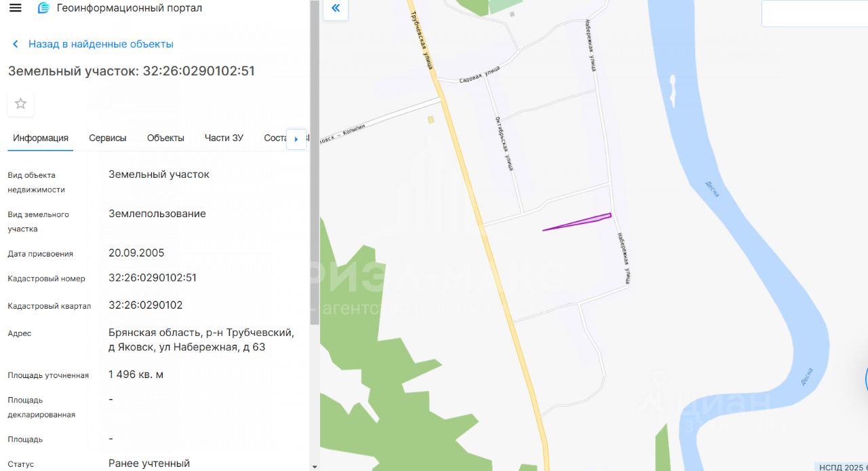Open the hamburger main menu
Viewport: 868px width, 471px height.
[x=15, y=8]
